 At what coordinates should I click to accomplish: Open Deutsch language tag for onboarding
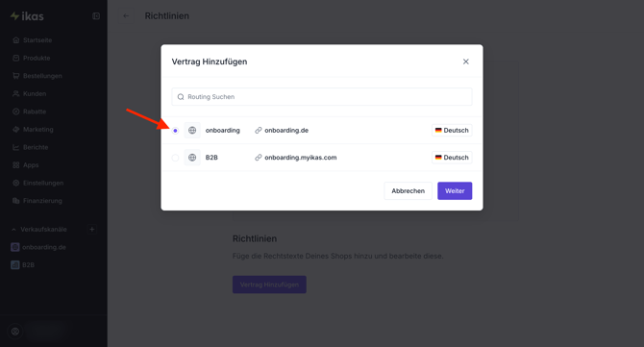point(452,130)
